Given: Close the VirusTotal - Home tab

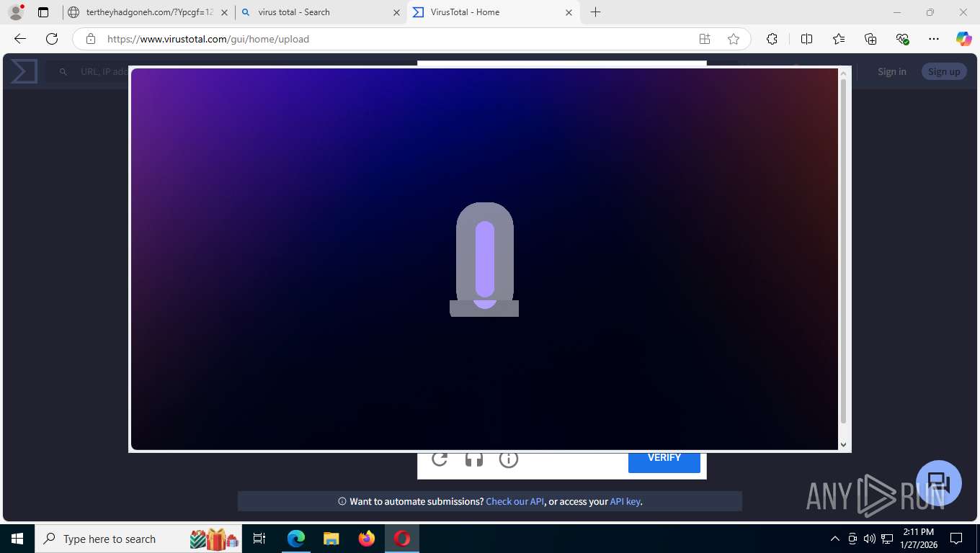Looking at the screenshot, I should (569, 12).
